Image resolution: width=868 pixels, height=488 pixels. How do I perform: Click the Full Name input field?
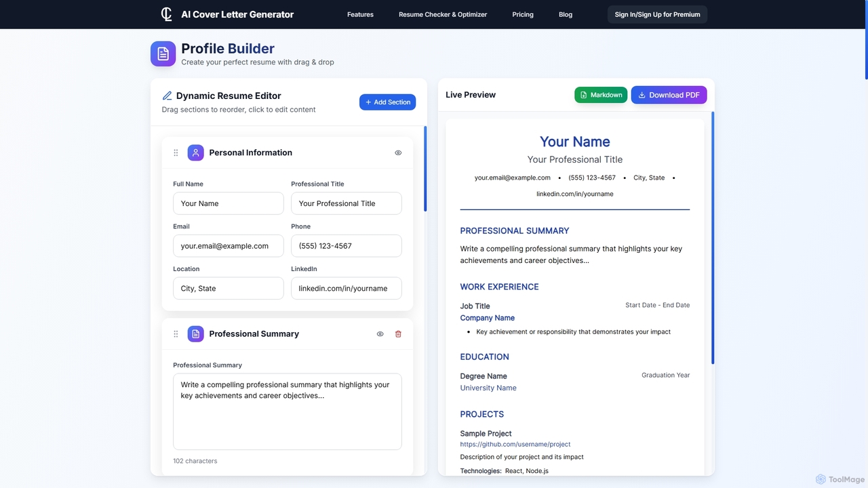click(229, 203)
